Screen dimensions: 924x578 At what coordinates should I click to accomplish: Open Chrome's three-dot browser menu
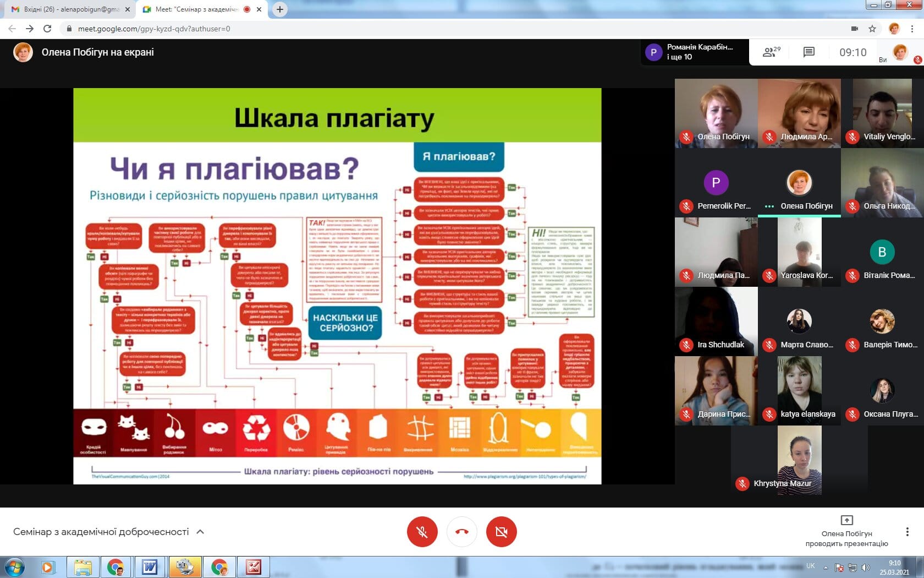tap(912, 29)
